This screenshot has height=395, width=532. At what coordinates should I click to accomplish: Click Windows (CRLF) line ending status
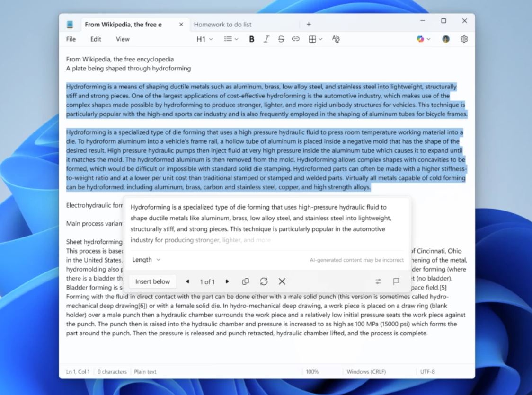click(x=366, y=372)
